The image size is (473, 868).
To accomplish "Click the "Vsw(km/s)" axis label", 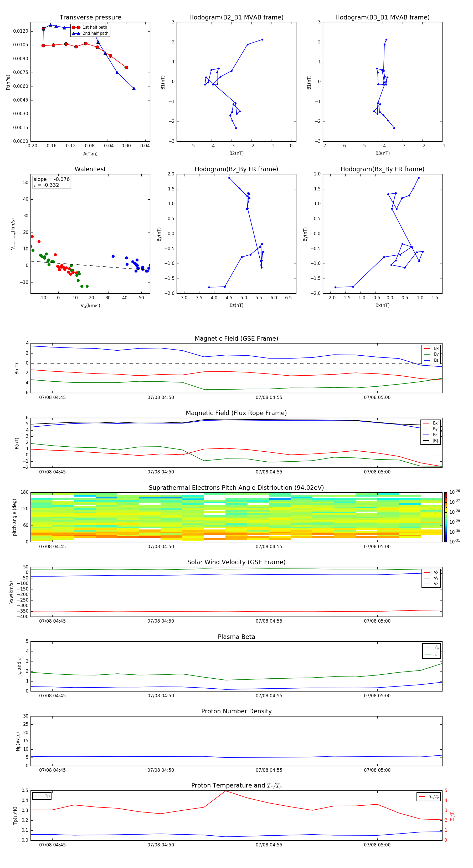I will coord(11,592).
